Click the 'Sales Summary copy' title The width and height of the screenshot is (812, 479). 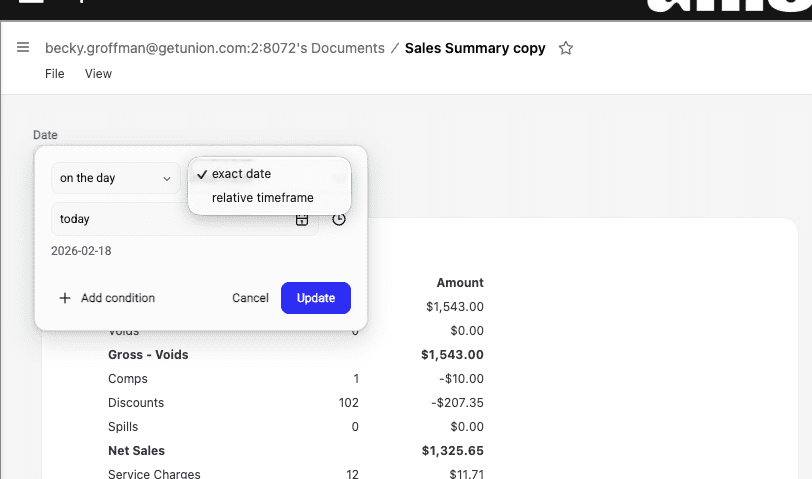(475, 48)
